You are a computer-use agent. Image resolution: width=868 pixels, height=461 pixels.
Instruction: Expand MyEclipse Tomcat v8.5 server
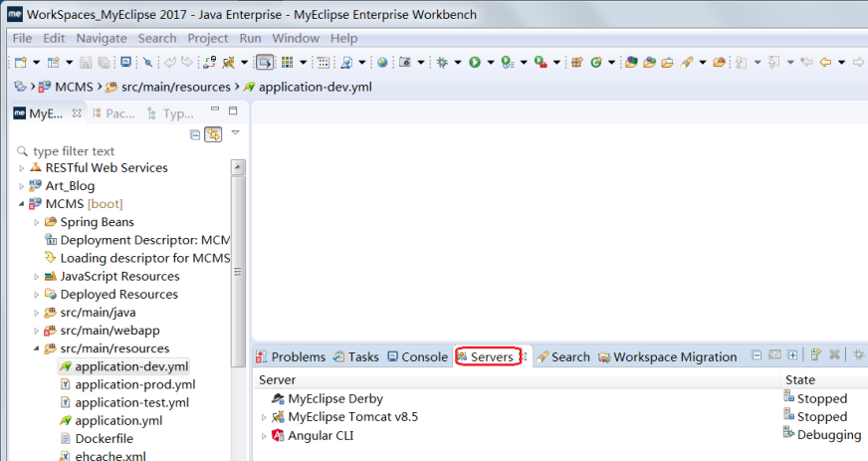[x=264, y=417]
